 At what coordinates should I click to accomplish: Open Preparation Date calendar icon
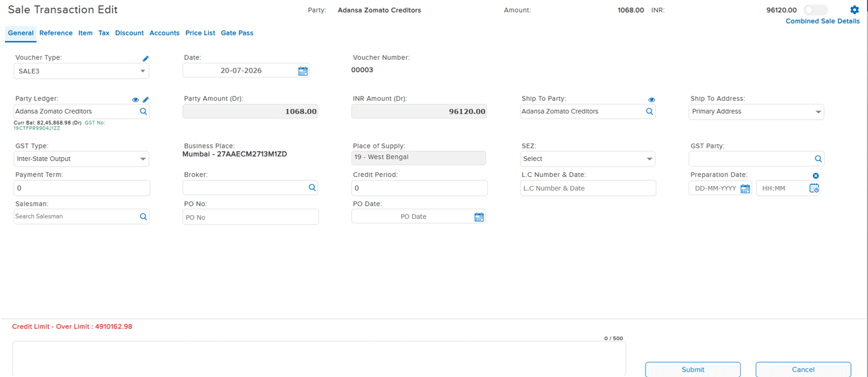745,189
